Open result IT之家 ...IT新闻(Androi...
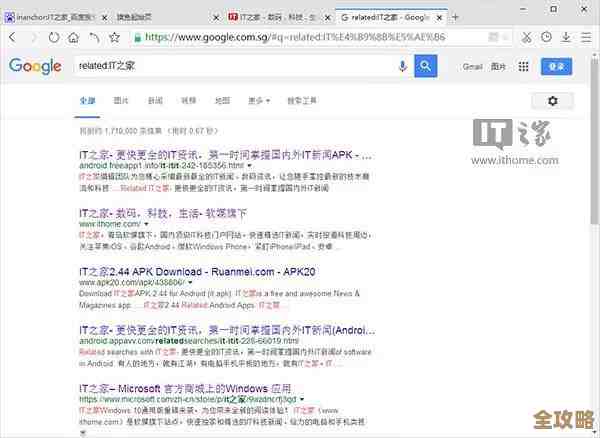Screen dimensions: 600x438 pyautogui.click(x=227, y=330)
